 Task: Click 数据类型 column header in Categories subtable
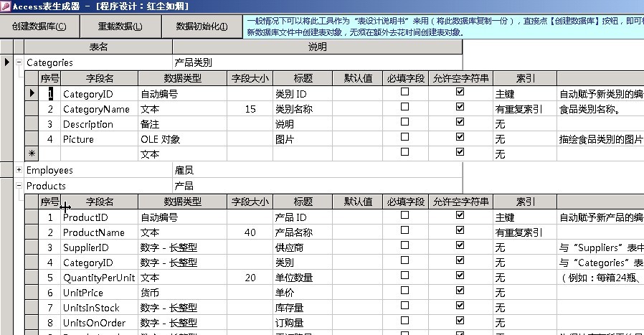182,78
